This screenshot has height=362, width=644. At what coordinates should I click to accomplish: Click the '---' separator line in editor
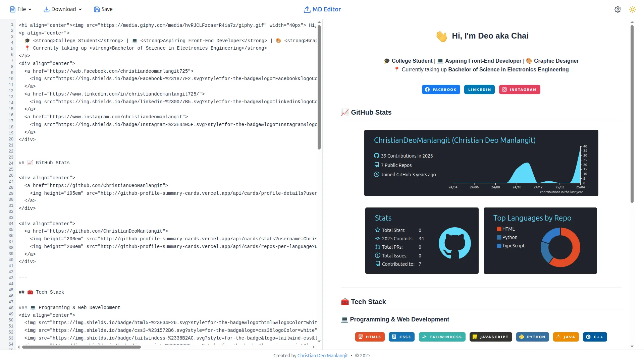[23, 277]
